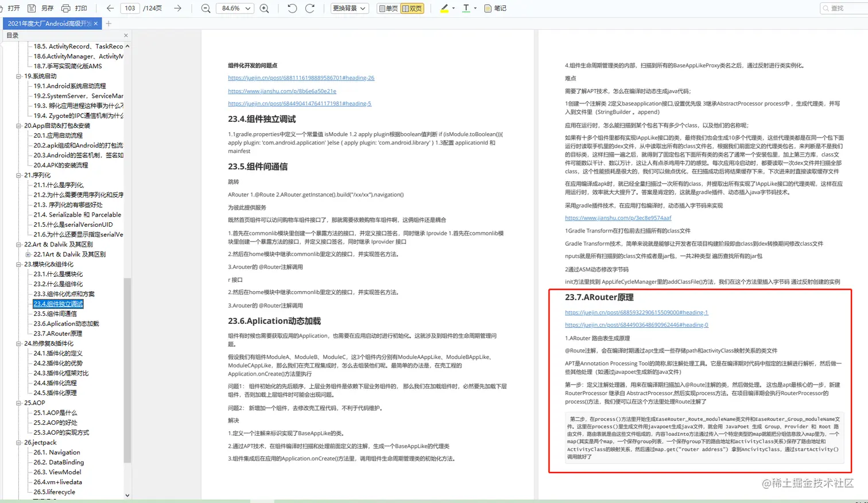Open jianshu link 8b6e6a50e21e

(x=282, y=91)
